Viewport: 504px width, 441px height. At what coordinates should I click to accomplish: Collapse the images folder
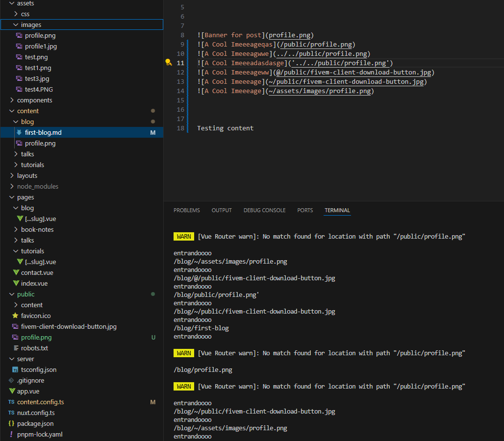(16, 24)
